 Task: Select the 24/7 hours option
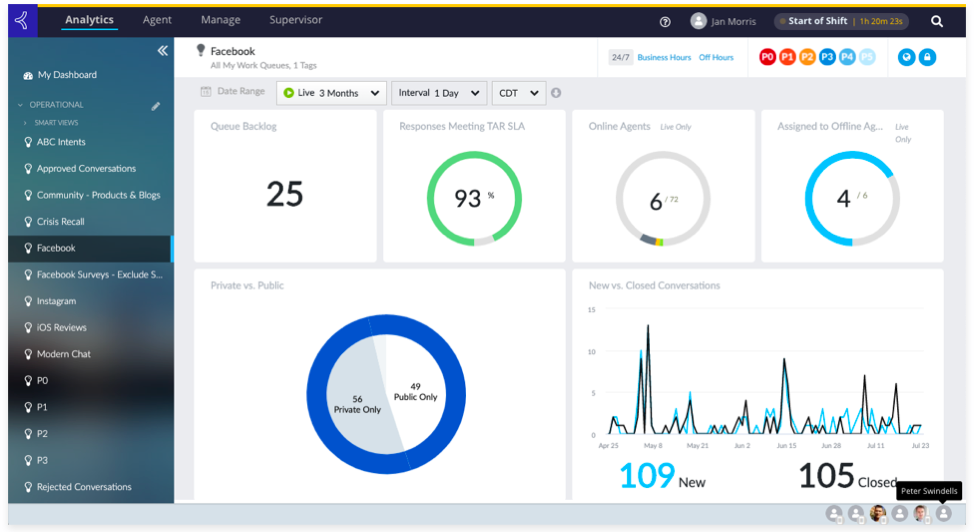pyautogui.click(x=621, y=57)
